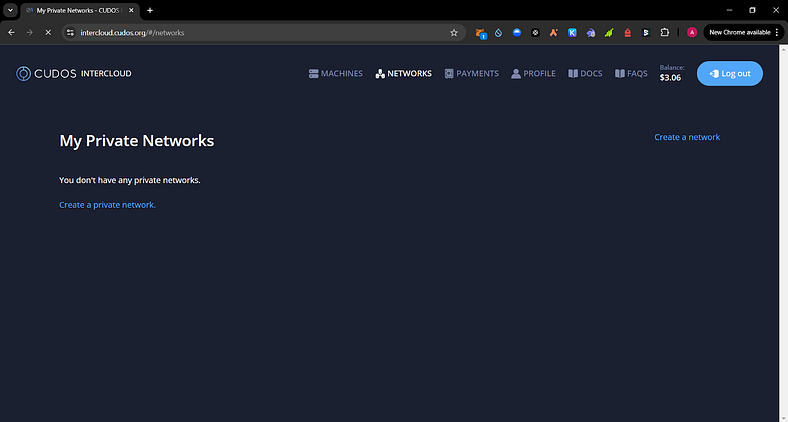The width and height of the screenshot is (788, 422).
Task: Click the text You don't have any private networks
Action: (130, 180)
